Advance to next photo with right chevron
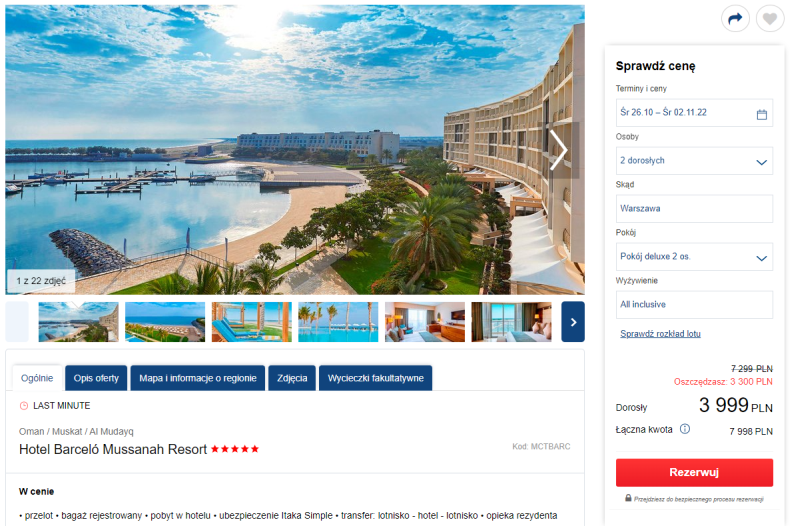Screen dimensions: 790x526 point(558,150)
